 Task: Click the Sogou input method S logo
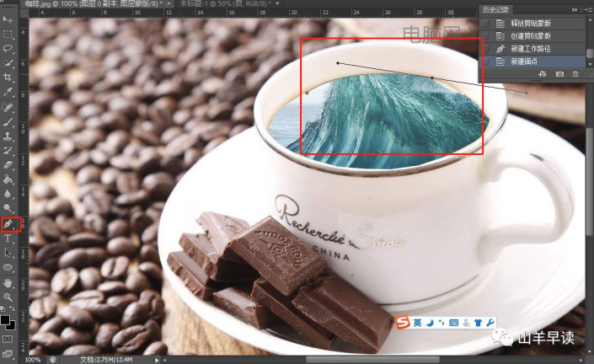(403, 323)
